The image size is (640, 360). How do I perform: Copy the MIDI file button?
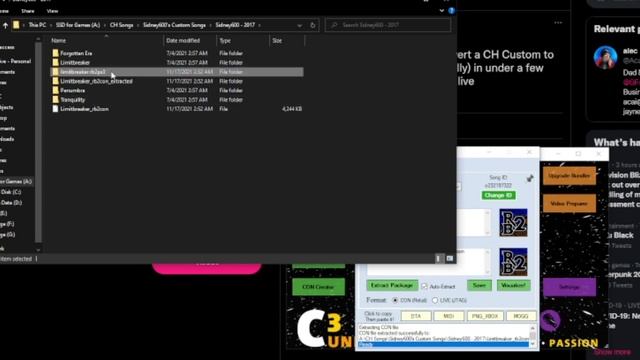coord(449,316)
